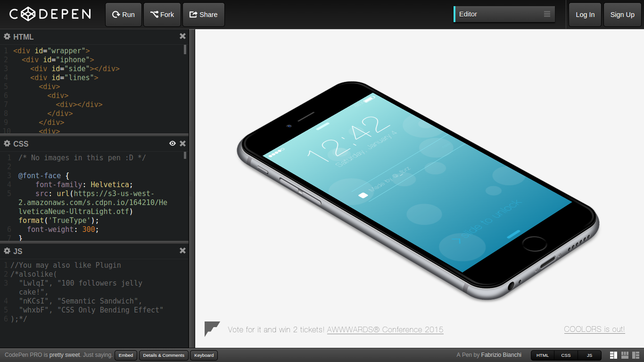Select the left-side editor layout icon

[613, 354]
